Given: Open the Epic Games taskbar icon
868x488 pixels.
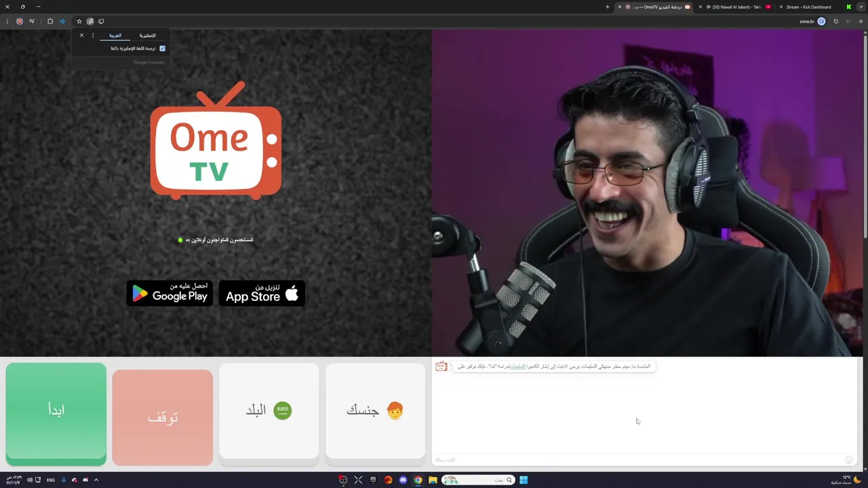Looking at the screenshot, I should point(373,480).
